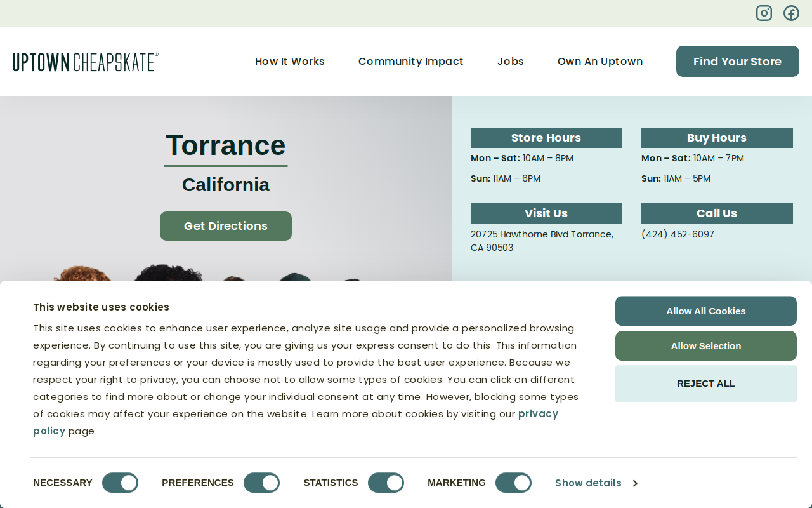The width and height of the screenshot is (812, 508).
Task: Open the Instagram icon link
Action: (764, 13)
